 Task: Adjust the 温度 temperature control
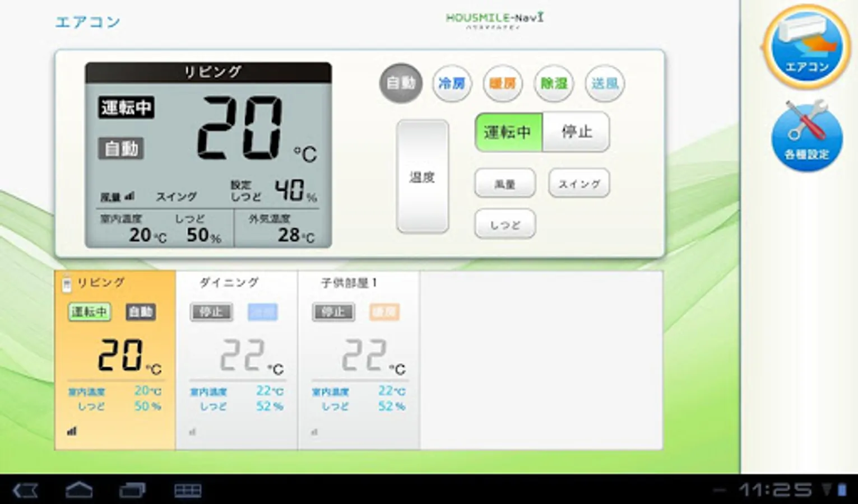[423, 176]
